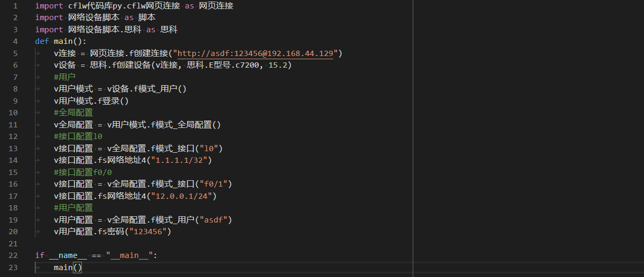
Task: Click the comment '#接口配置f0/0'
Action: [83, 172]
